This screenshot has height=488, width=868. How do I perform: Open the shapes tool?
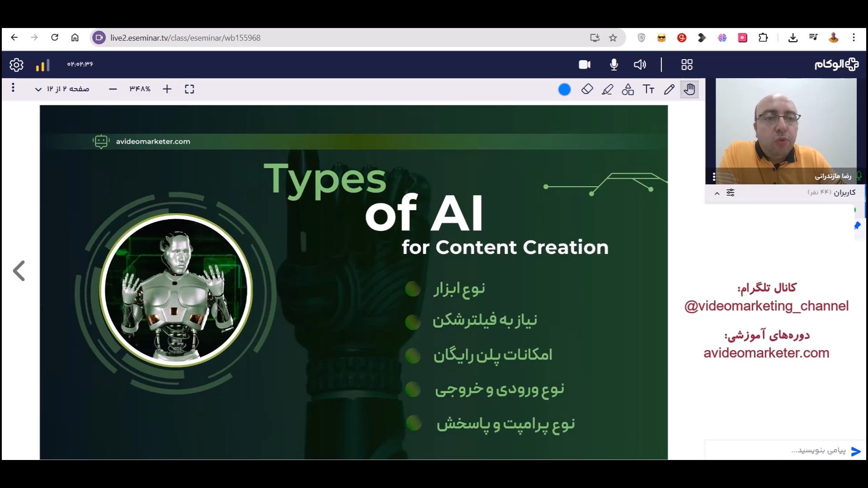tap(627, 89)
